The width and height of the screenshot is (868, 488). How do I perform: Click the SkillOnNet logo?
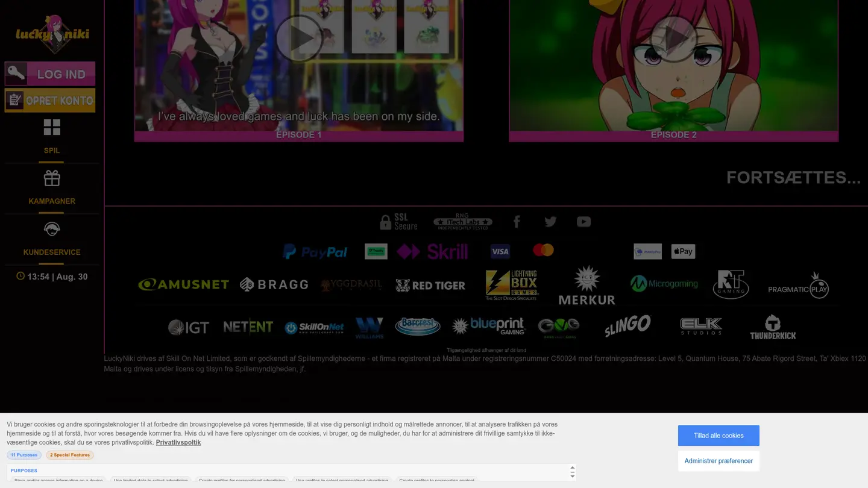pyautogui.click(x=314, y=328)
